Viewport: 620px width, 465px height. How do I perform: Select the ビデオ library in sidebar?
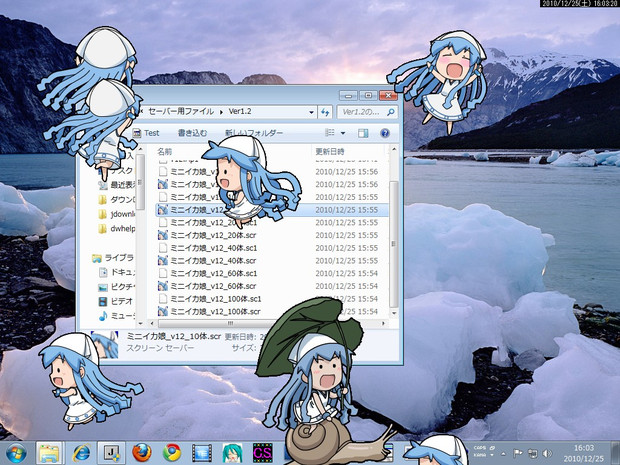pyautogui.click(x=115, y=301)
